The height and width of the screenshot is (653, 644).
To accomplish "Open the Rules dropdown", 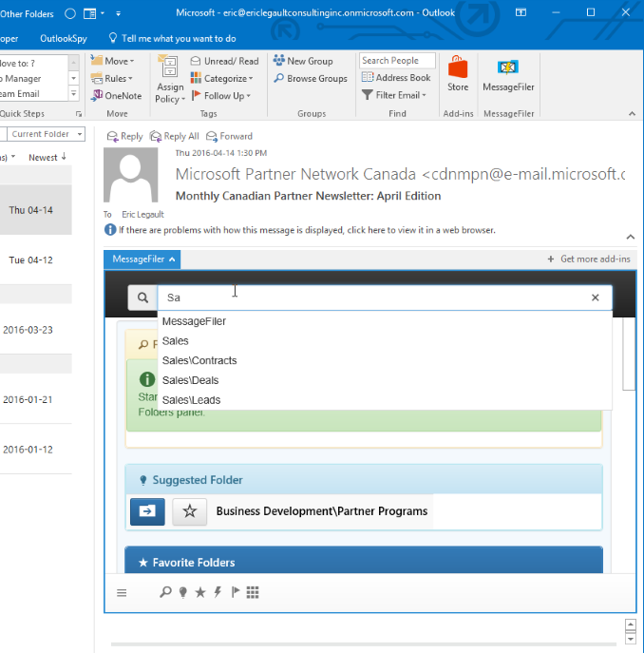I will (111, 78).
